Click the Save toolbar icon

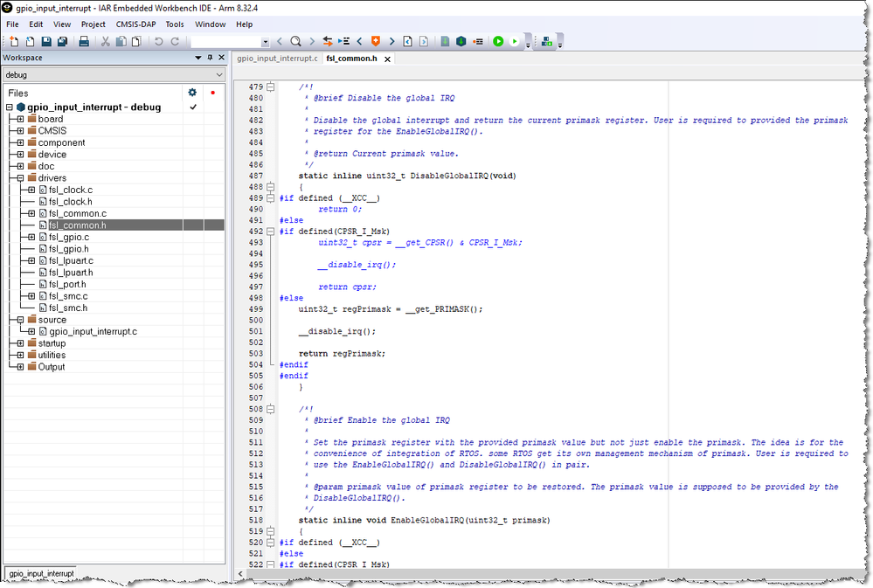tap(46, 41)
